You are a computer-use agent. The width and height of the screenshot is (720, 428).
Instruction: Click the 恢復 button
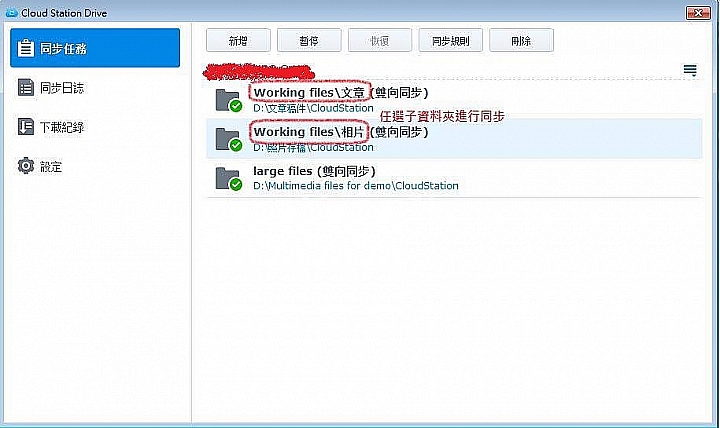[x=380, y=40]
